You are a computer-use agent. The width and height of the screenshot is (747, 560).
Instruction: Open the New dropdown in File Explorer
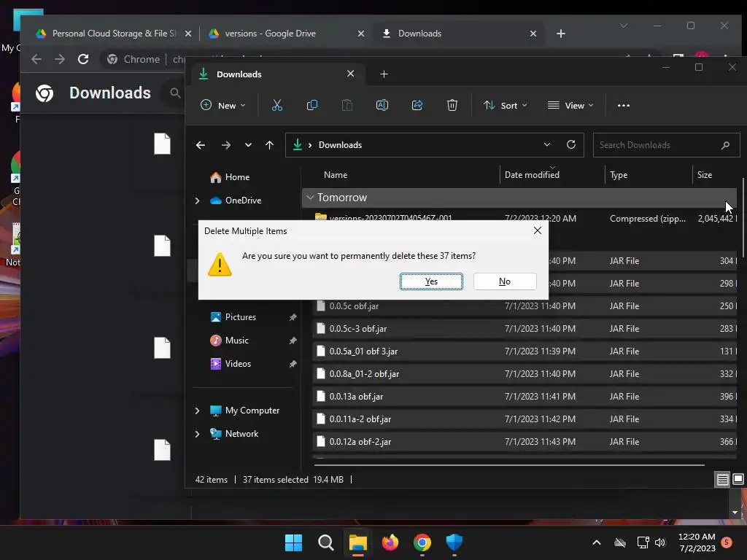(x=223, y=105)
